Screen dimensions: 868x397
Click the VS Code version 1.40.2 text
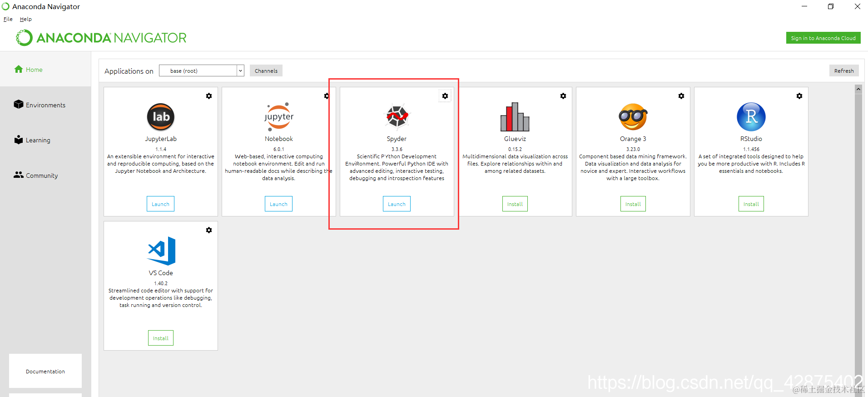[161, 283]
